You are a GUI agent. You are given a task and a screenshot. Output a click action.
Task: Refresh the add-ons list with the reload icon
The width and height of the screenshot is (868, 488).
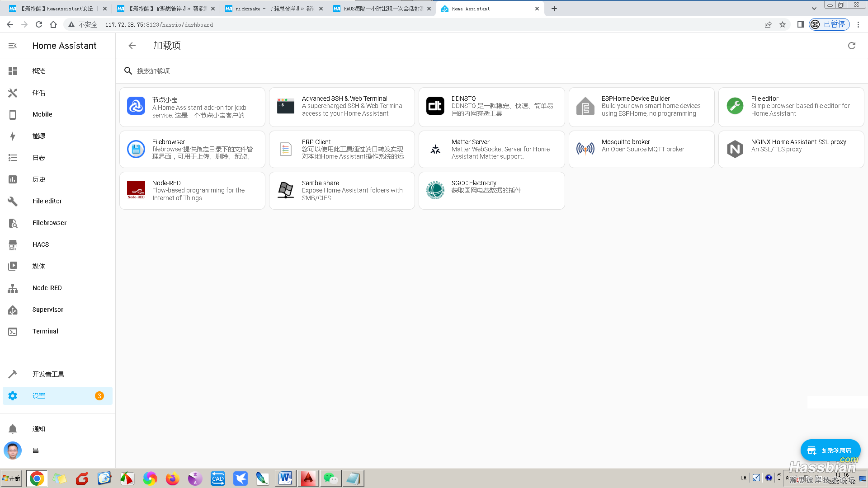(852, 46)
